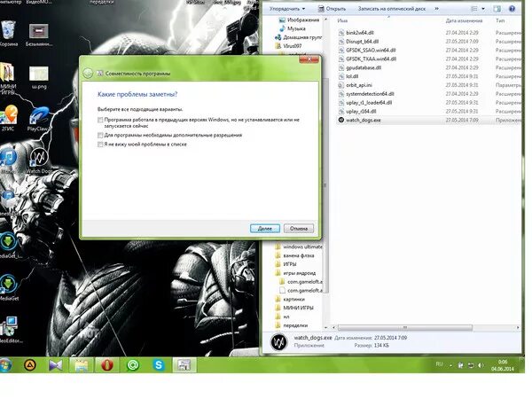The height and width of the screenshot is (399, 532).
Task: Select the watch_dogs.exe application file
Action: pos(363,120)
